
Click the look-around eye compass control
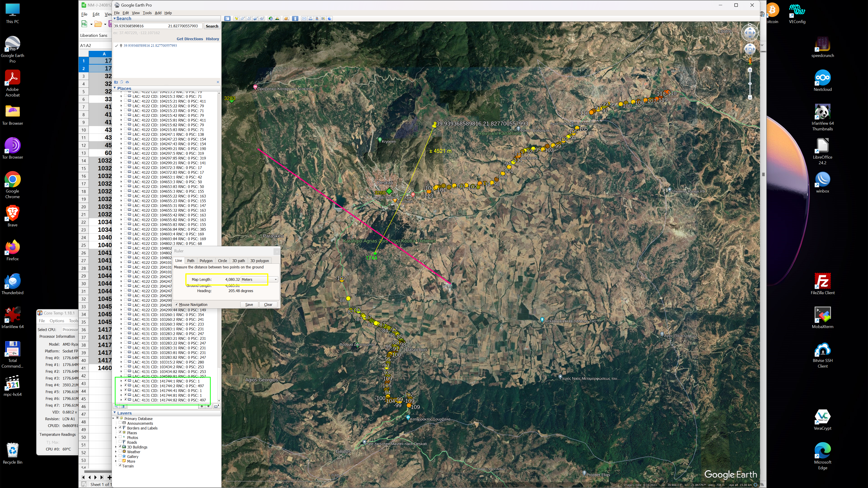pos(750,33)
